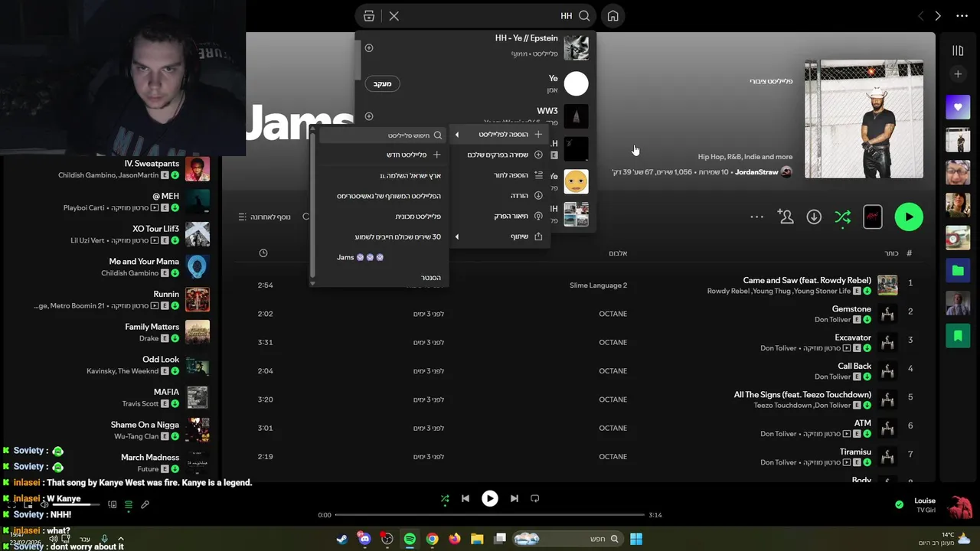This screenshot has width=980, height=551.
Task: Open Windows Start menu
Action: coord(636,539)
